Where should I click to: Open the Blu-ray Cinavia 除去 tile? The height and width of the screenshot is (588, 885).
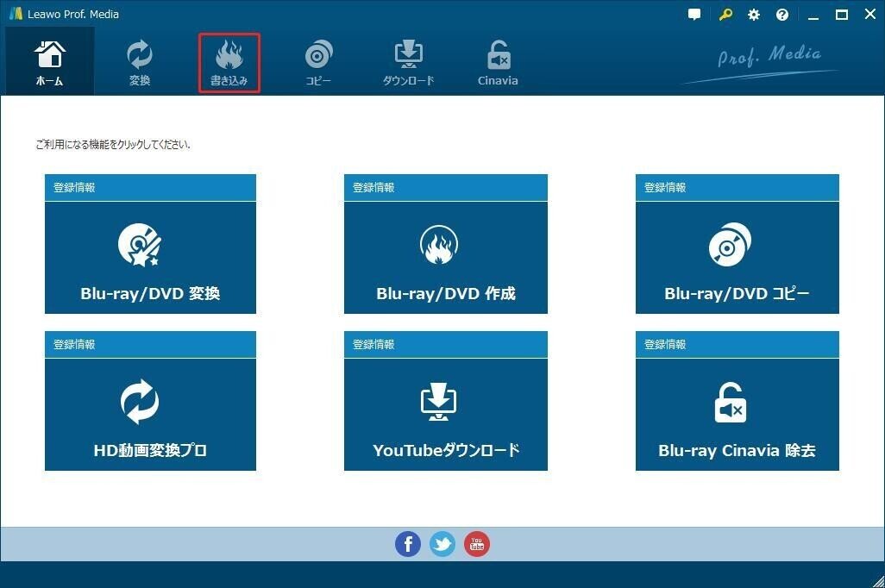click(x=737, y=414)
